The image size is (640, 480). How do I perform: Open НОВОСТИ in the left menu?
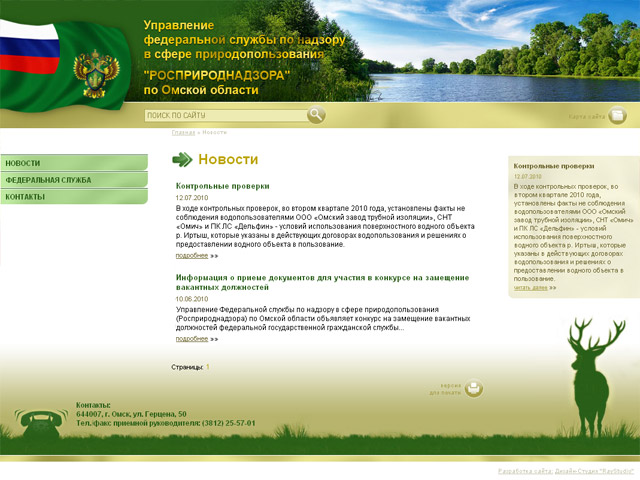74,163
